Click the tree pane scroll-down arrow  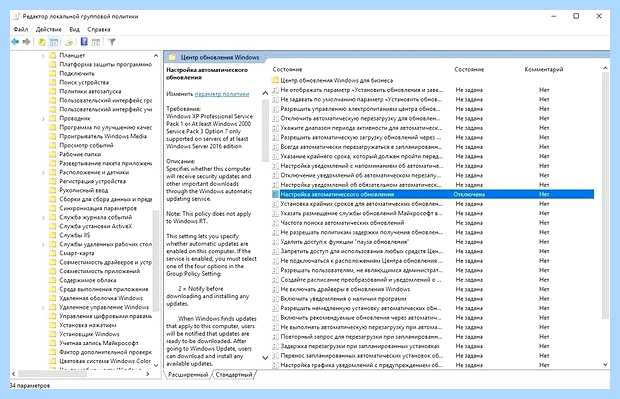tap(156, 365)
